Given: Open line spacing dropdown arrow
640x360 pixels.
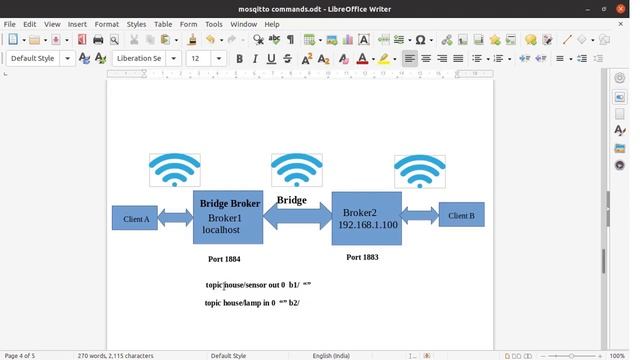Looking at the screenshot, I should coord(571,59).
